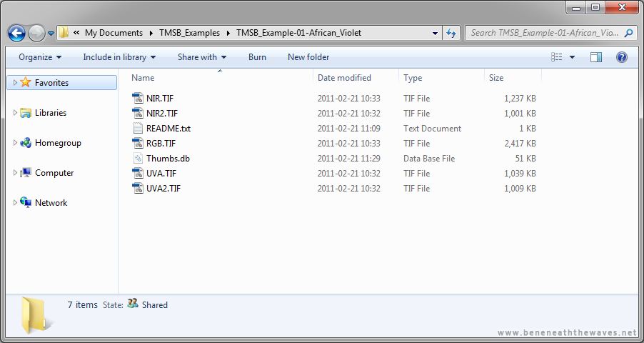Expand the Homegroup tree node

tap(15, 143)
